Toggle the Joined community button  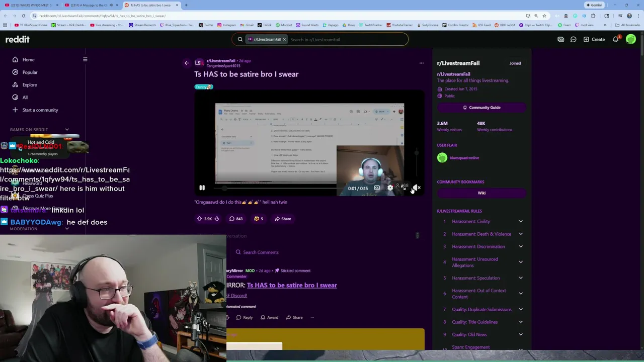pyautogui.click(x=515, y=63)
